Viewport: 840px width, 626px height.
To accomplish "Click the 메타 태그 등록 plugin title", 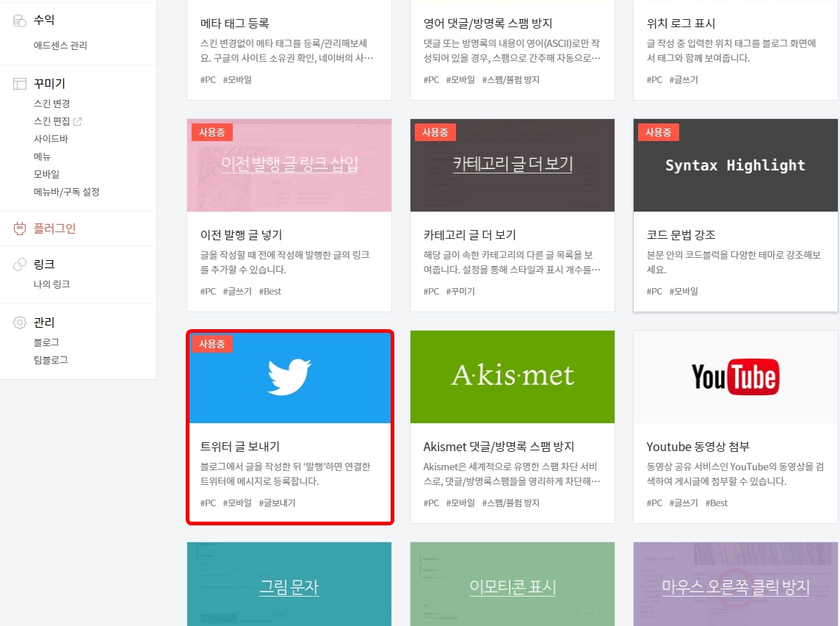I will [x=235, y=24].
